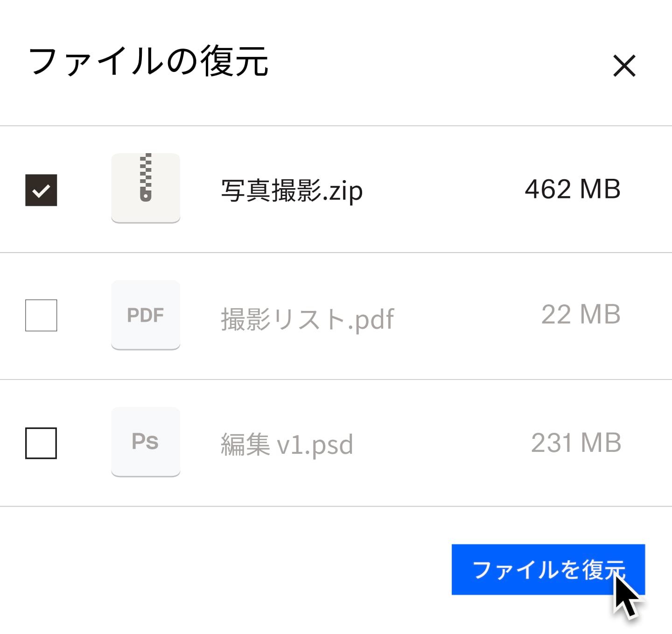Viewport: 672px width, 634px height.
Task: Click the 462 MB size indicator
Action: tap(573, 189)
